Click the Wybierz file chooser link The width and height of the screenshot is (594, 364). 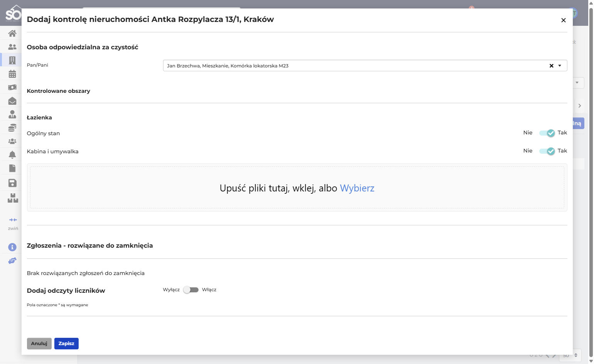coord(357,188)
